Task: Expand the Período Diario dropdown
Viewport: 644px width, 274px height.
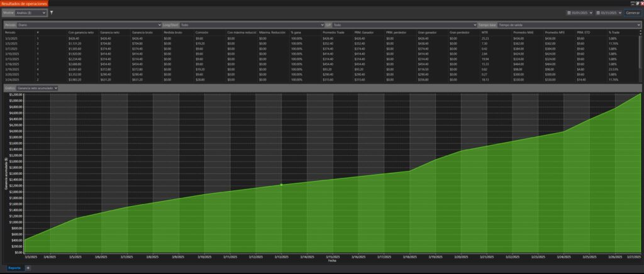Action: [89, 25]
